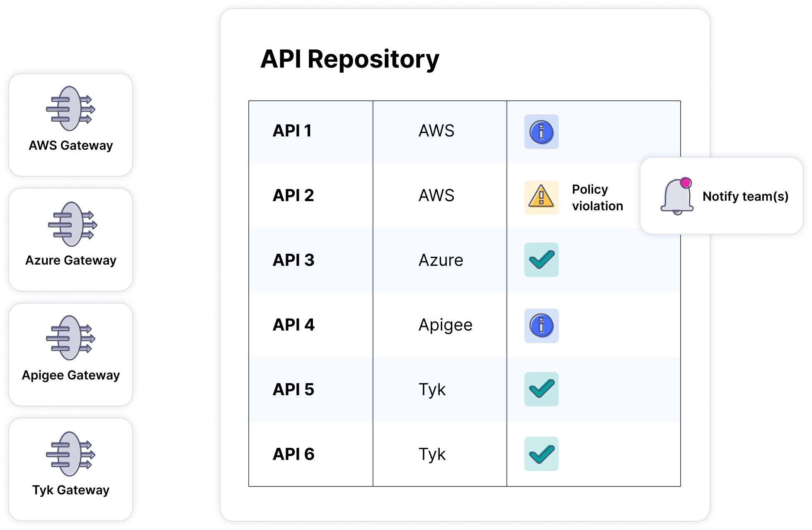Click the Azure provider cell

[441, 260]
